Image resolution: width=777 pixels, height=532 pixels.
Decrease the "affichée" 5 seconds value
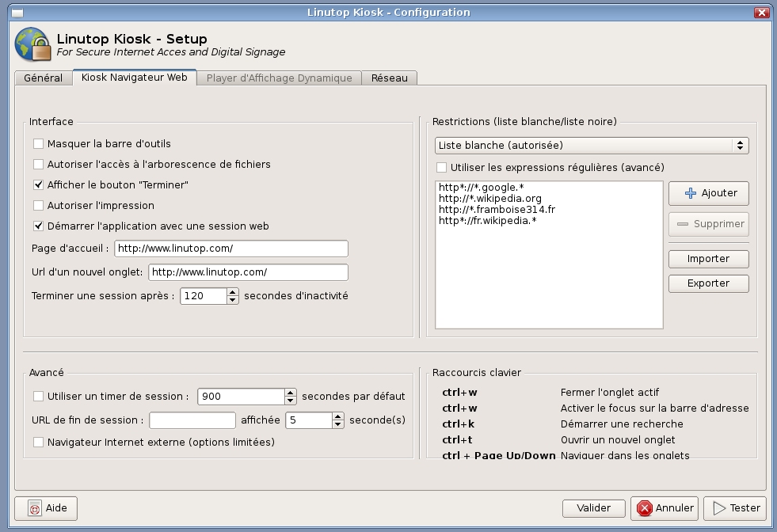click(x=338, y=424)
